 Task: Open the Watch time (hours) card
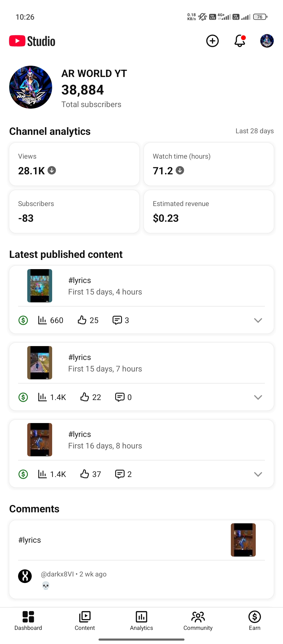point(209,164)
